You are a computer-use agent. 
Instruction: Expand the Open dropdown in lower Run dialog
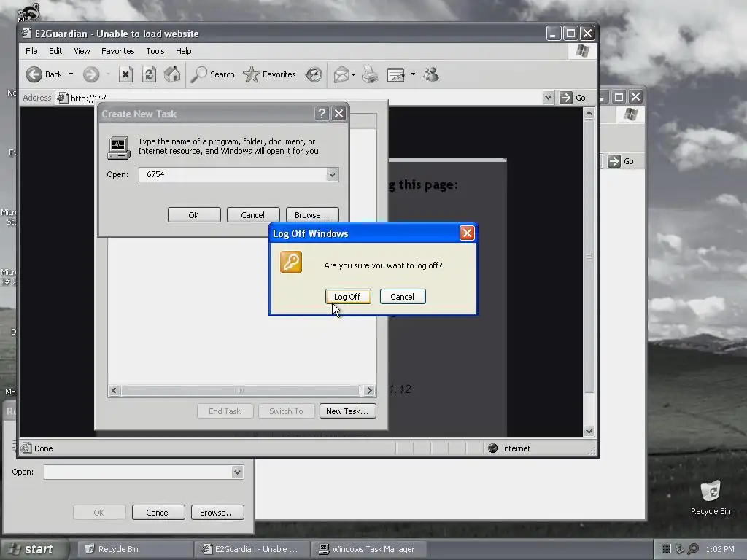tap(237, 472)
